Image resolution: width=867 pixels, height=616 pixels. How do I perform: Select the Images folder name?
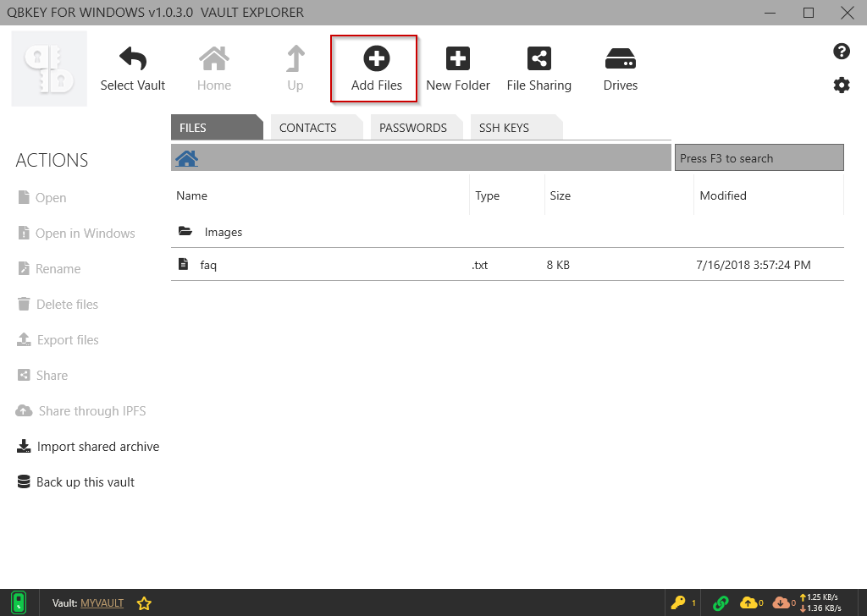[224, 232]
